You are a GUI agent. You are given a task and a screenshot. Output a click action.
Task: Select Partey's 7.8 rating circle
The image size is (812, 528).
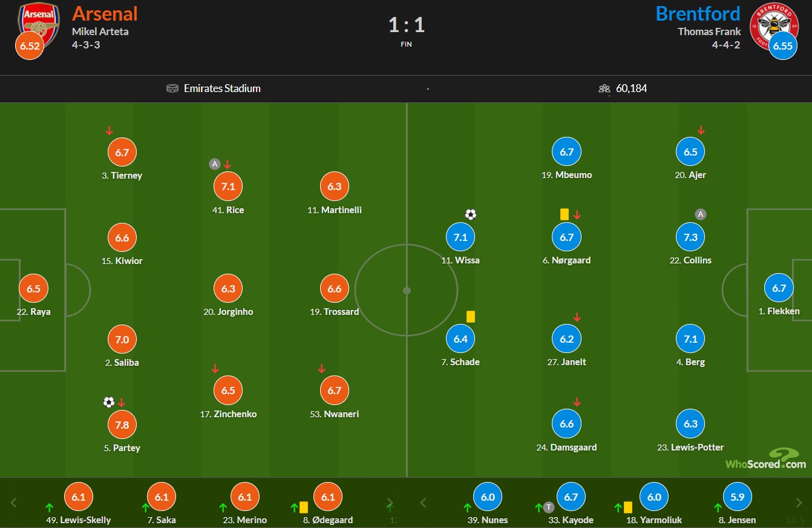(122, 424)
